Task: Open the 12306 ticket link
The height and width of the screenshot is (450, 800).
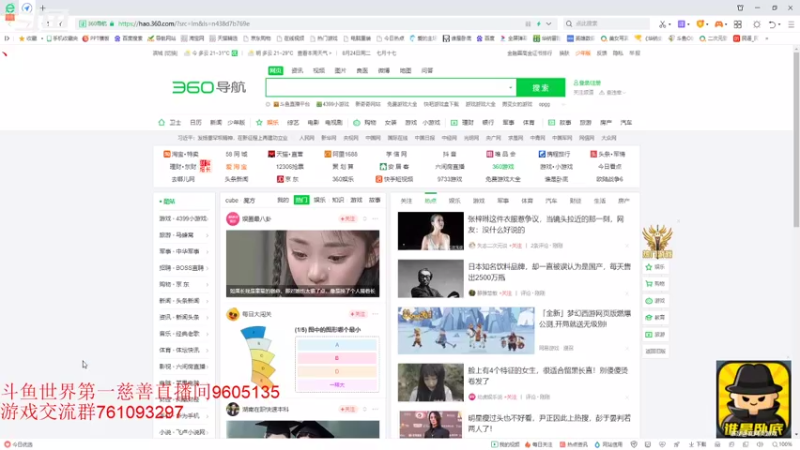Action: 290,167
